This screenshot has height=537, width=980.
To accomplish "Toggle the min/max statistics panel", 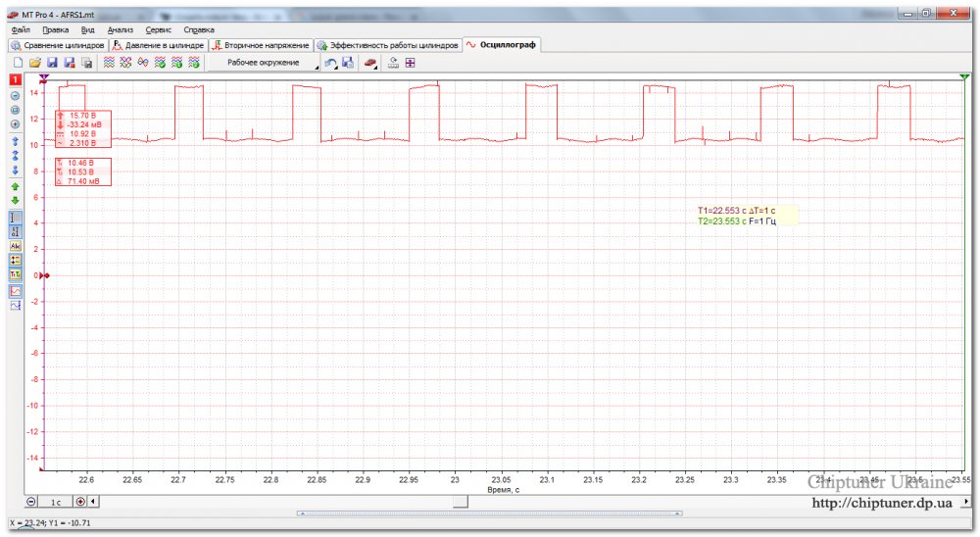I will 15,260.
